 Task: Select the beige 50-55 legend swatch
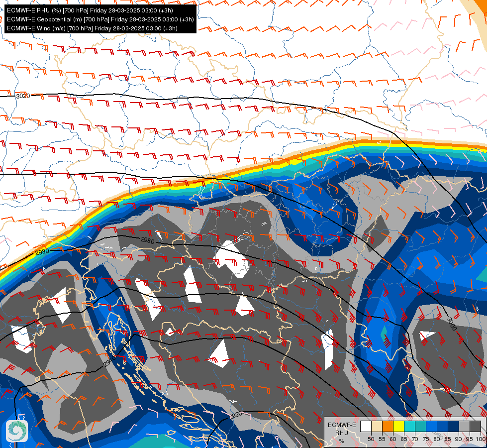(377, 426)
